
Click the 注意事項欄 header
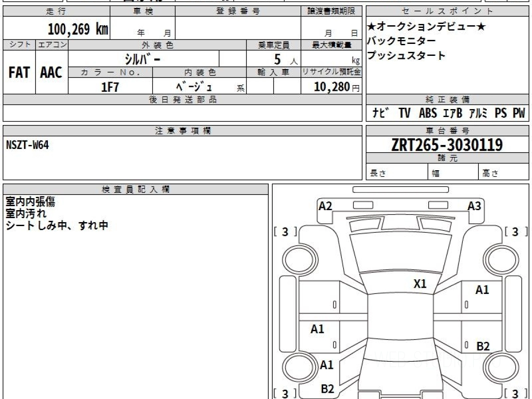point(182,131)
